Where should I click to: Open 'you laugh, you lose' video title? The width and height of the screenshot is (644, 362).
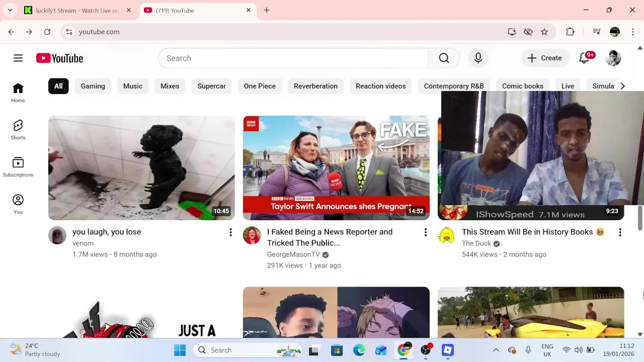[x=107, y=232]
